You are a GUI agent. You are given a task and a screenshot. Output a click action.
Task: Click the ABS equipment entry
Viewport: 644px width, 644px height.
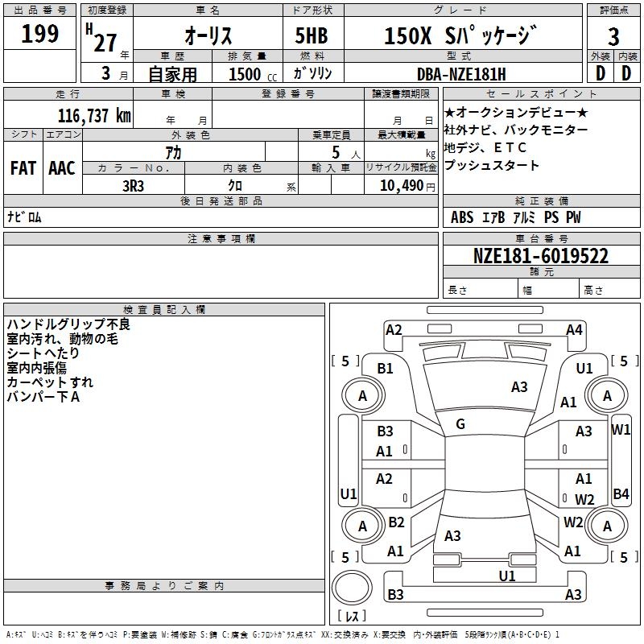tap(462, 217)
